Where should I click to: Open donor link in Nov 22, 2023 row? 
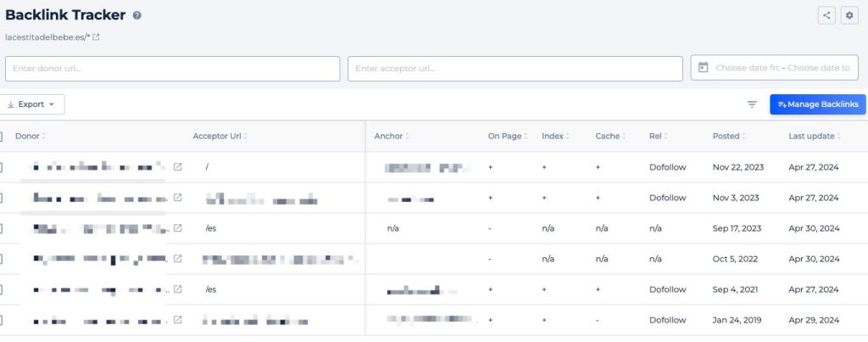point(177,167)
